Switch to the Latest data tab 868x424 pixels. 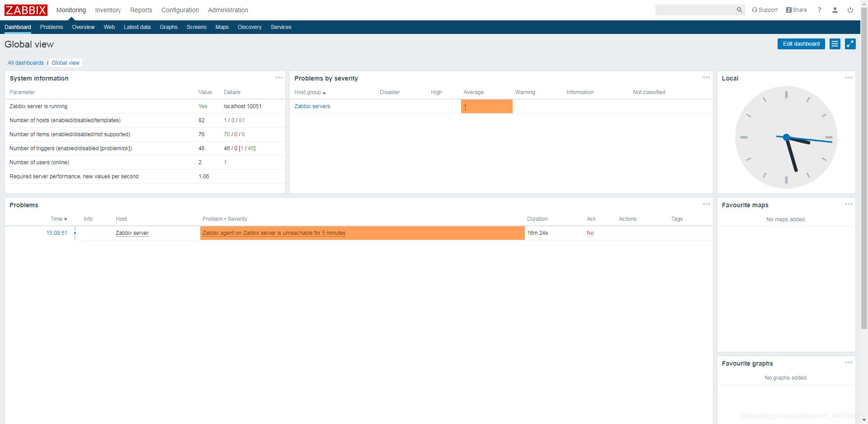137,27
